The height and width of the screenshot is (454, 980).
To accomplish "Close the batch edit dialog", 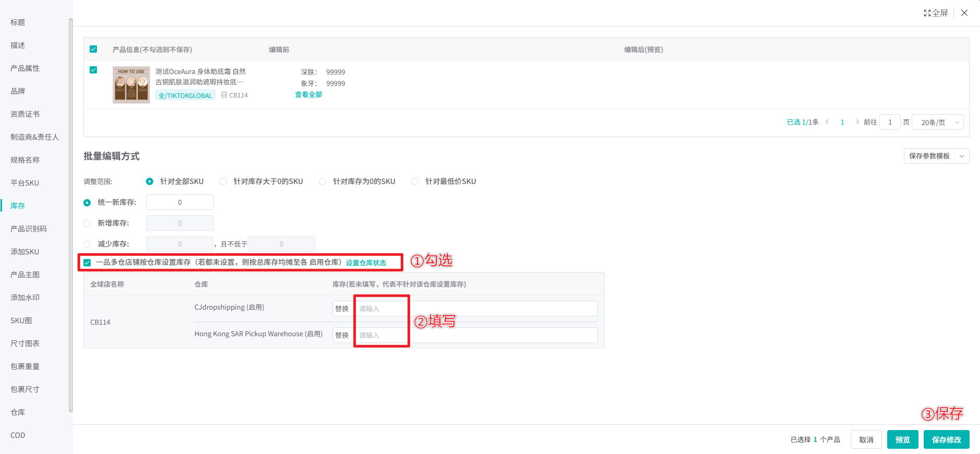I will click(964, 13).
